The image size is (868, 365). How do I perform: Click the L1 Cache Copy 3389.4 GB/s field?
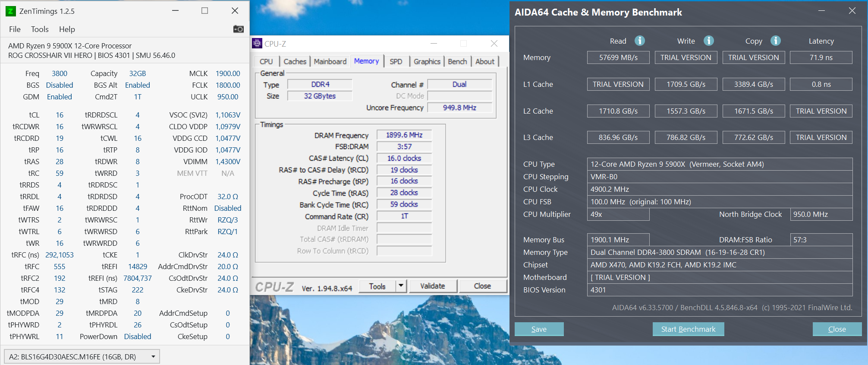[x=754, y=84]
